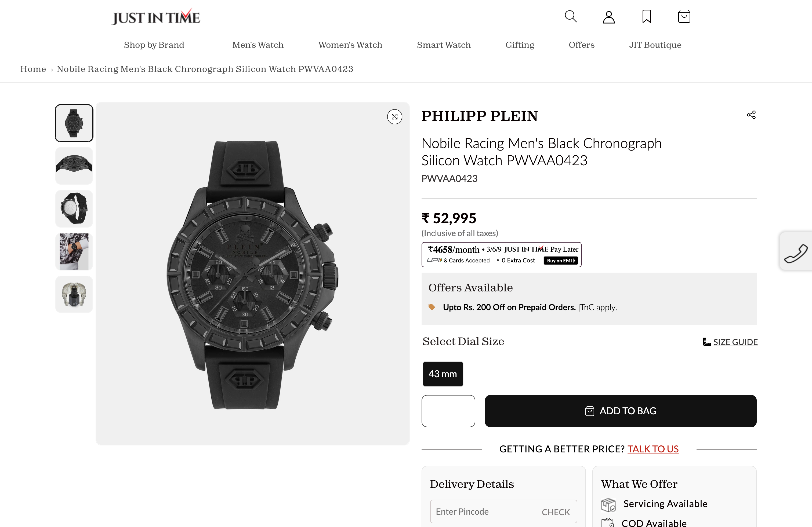Viewport: 812px width, 527px height.
Task: Click the ADD TO BAG button
Action: click(x=621, y=411)
